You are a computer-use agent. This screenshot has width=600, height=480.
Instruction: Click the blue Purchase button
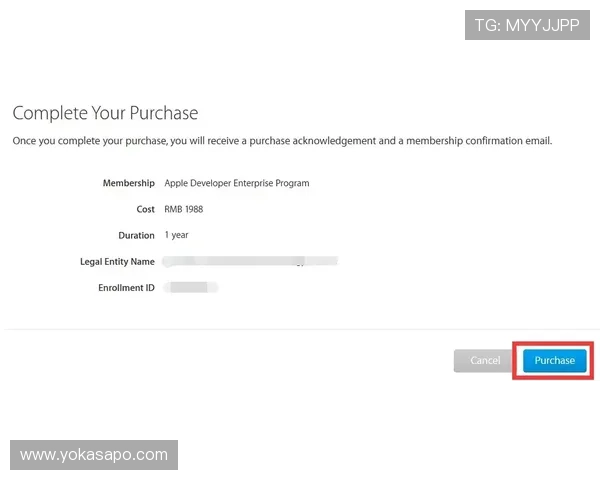pyautogui.click(x=554, y=360)
